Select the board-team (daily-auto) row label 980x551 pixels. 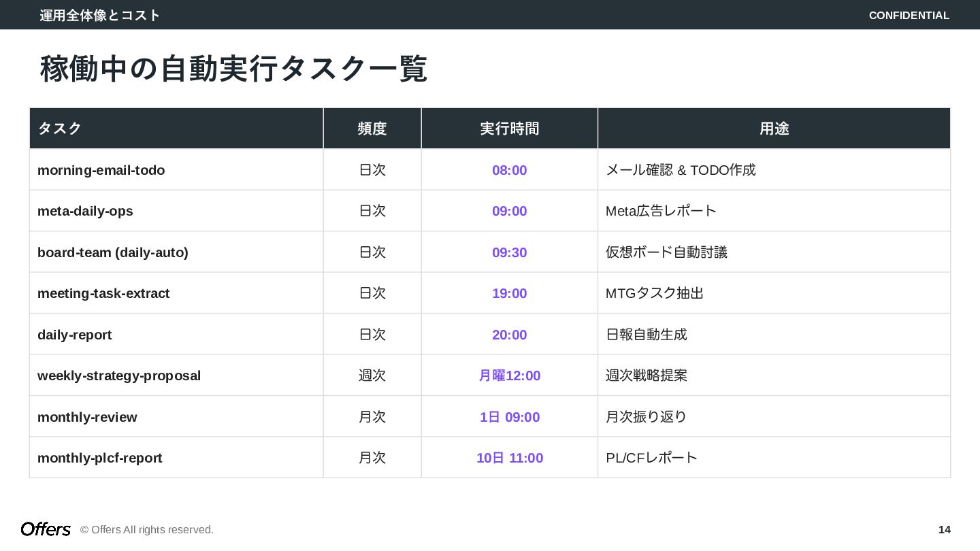[113, 252]
